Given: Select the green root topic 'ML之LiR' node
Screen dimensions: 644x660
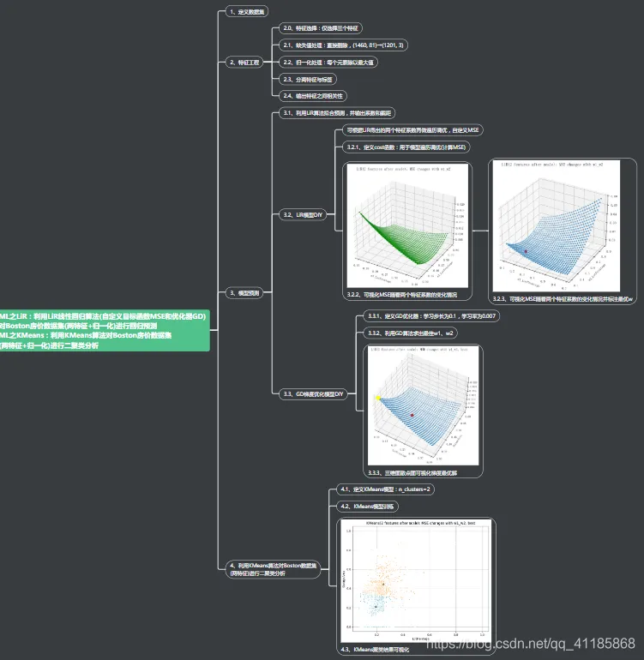Looking at the screenshot, I should [104, 330].
